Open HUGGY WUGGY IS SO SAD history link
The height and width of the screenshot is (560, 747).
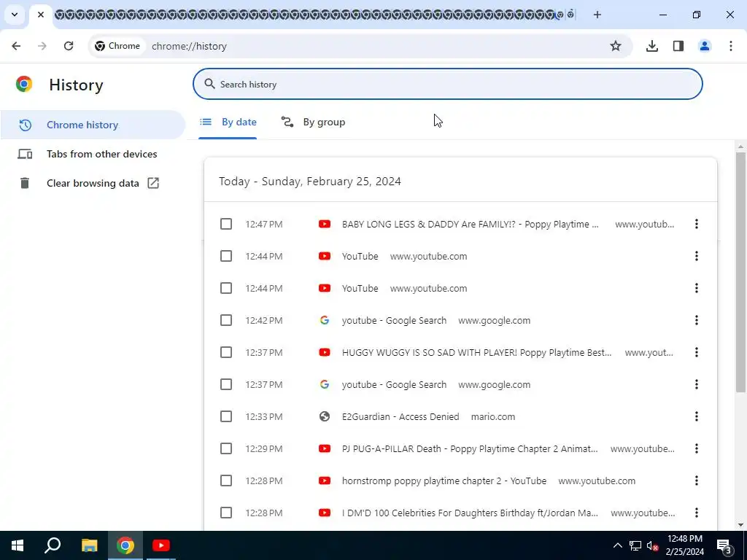[477, 353]
